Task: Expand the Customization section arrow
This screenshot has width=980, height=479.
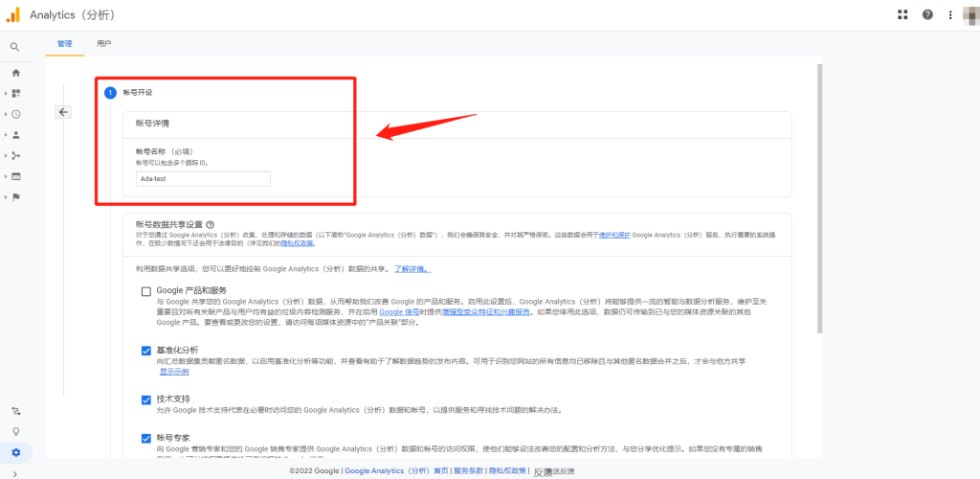Action: 6,93
